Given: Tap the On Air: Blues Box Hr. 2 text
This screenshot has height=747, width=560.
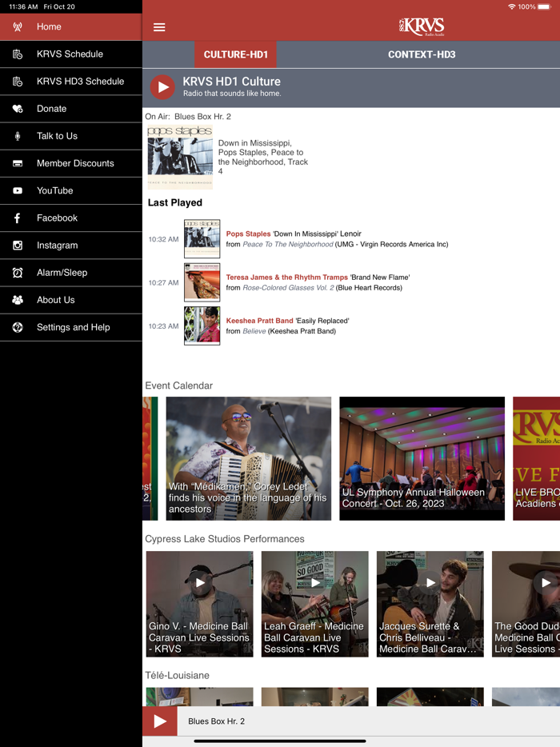Looking at the screenshot, I should coord(188,117).
